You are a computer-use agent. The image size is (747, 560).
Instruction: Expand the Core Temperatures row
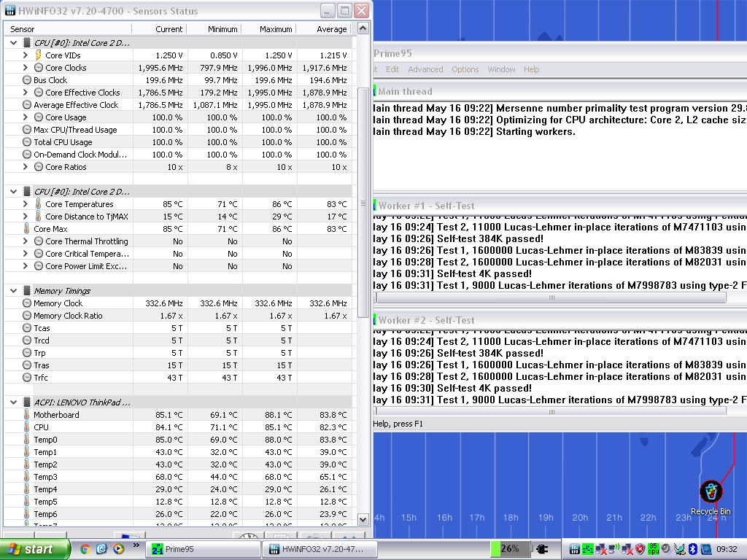click(x=26, y=204)
